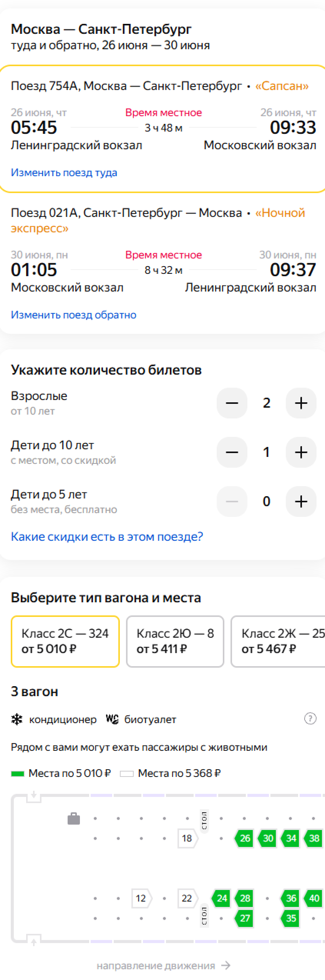Add one child under 10 ticket
The image size is (325, 980).
[301, 452]
